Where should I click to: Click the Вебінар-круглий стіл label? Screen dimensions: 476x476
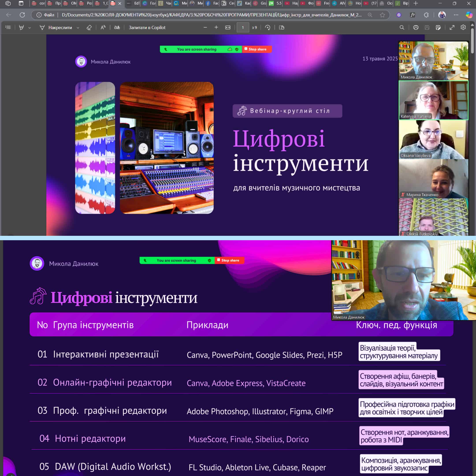click(287, 111)
